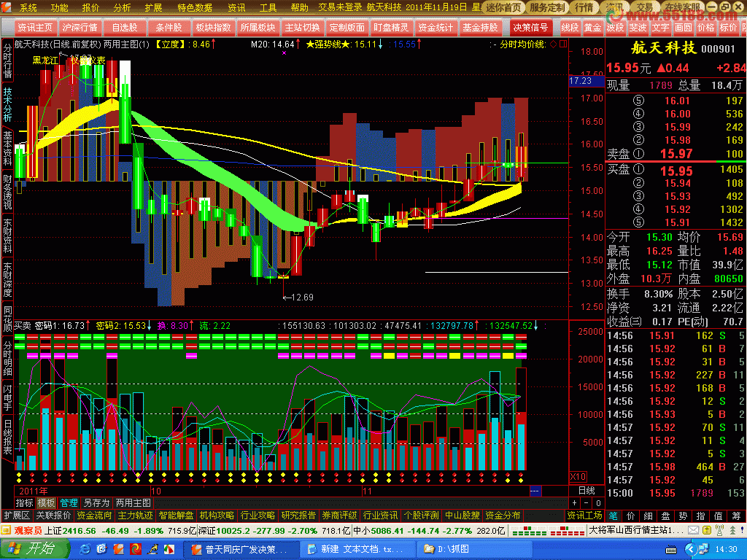Select the 笔 tick-detail tab

(x=613, y=516)
